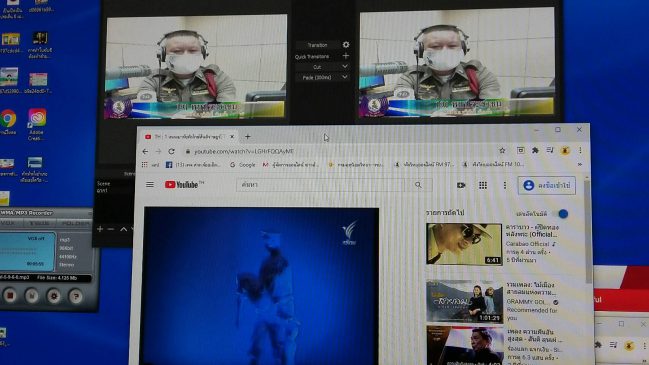Add a Quick Transition with plus icon
The height and width of the screenshot is (365, 649).
coord(346,56)
